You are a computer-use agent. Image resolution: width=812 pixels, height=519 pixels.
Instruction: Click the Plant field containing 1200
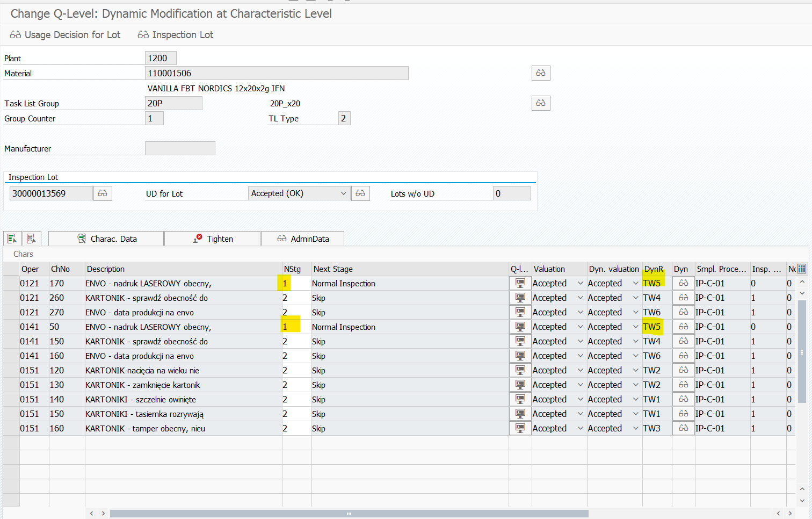pos(161,58)
